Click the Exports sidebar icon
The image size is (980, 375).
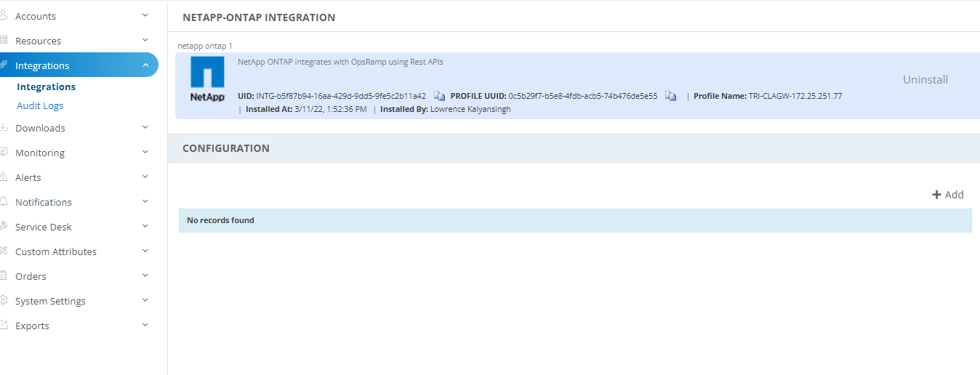tap(4, 326)
